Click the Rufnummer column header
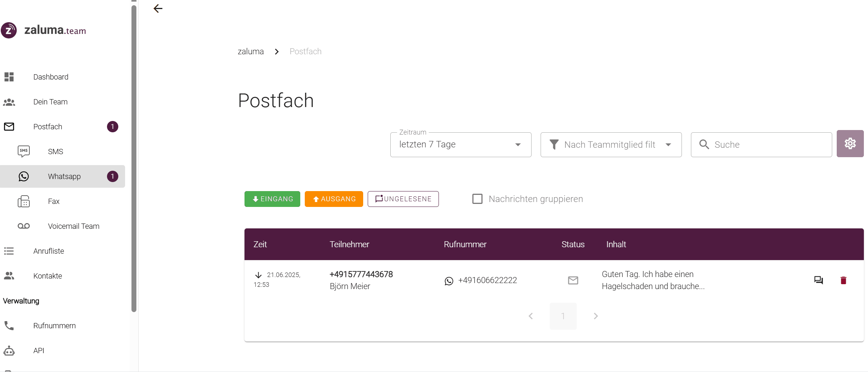 coord(465,244)
